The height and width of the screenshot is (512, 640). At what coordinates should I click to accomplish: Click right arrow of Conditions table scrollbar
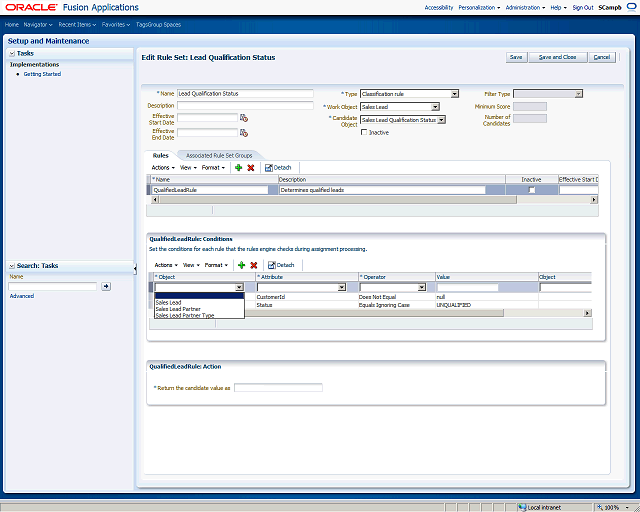pos(587,313)
